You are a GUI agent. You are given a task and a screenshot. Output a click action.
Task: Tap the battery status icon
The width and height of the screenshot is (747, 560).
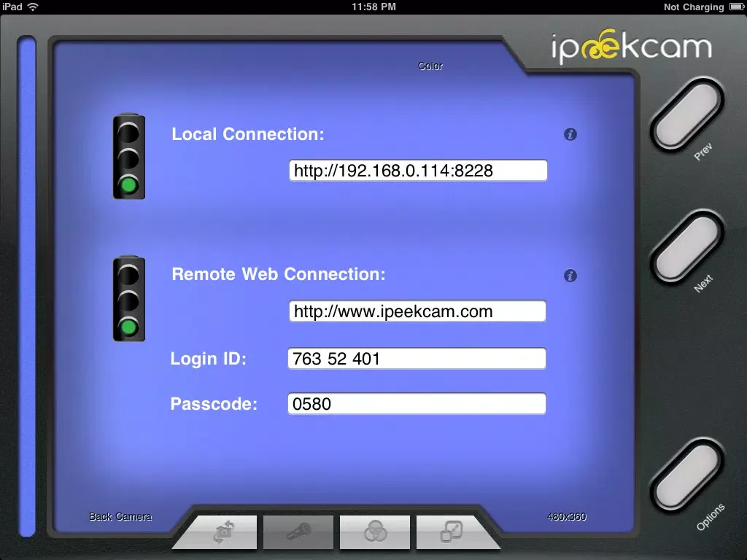(x=736, y=7)
